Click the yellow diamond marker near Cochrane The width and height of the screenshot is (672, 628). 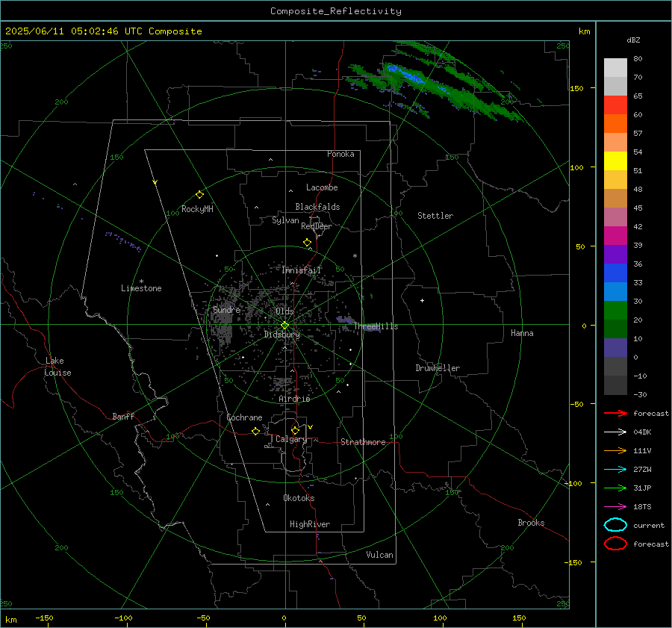point(255,432)
